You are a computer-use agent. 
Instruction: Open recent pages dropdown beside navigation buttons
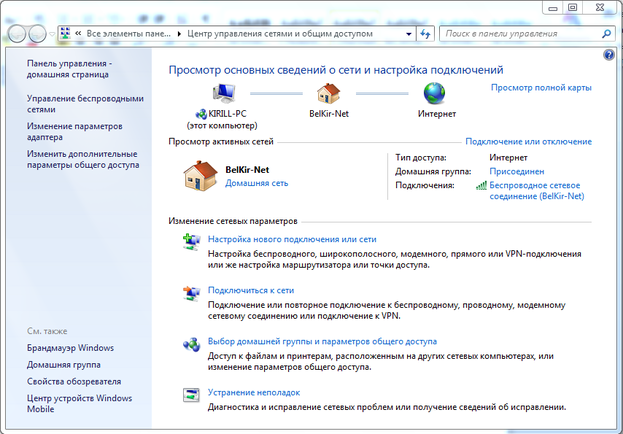pos(52,34)
